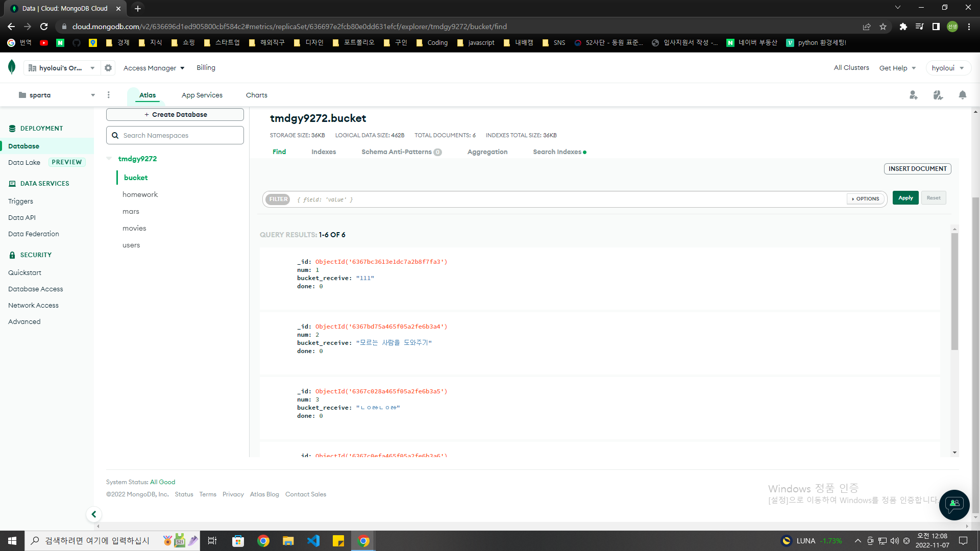Open hyoloui user account menu
The width and height of the screenshot is (980, 551).
(948, 68)
